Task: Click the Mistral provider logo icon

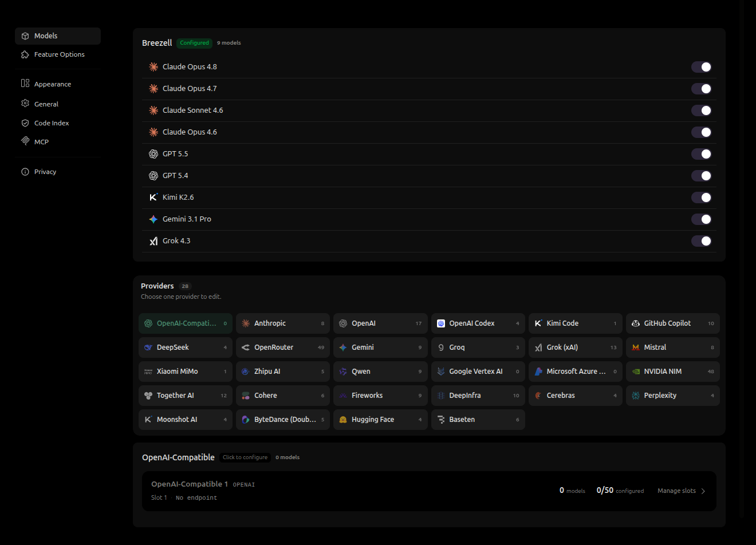Action: pos(636,347)
